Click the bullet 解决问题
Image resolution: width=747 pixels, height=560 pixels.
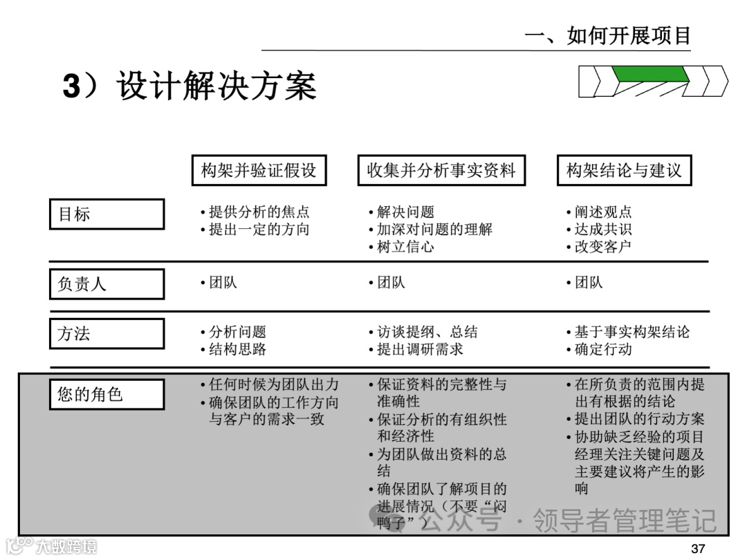coord(401,212)
